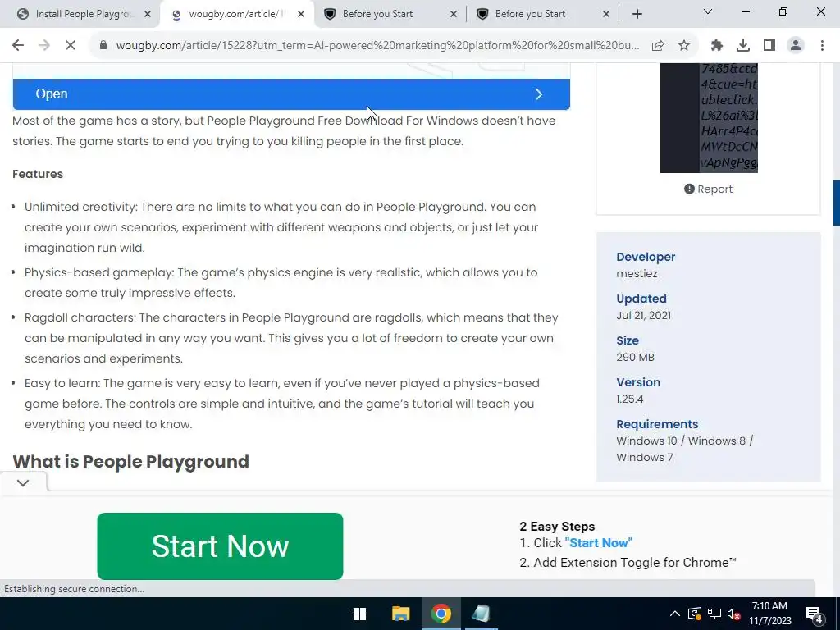This screenshot has height=630, width=840.
Task: Click the Features heading
Action: [x=38, y=174]
